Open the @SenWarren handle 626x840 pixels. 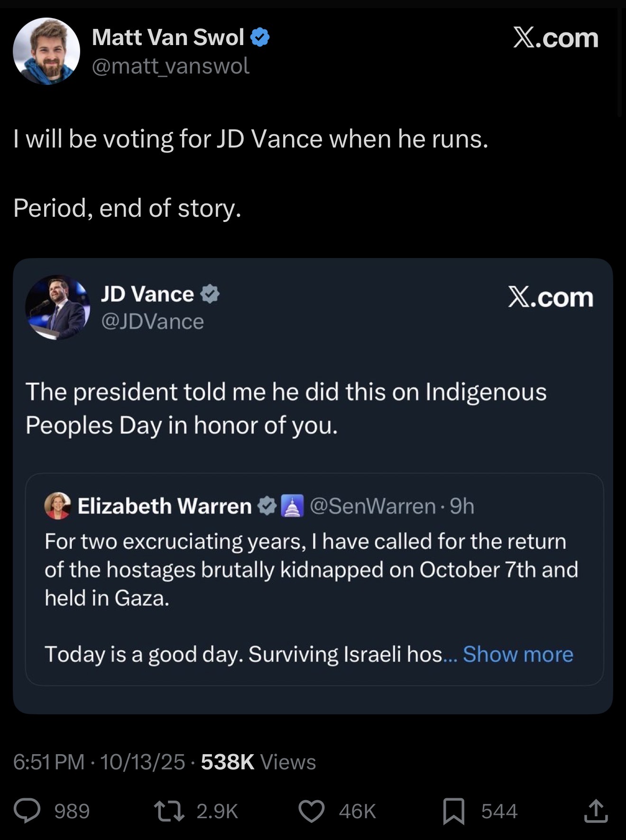click(x=372, y=506)
